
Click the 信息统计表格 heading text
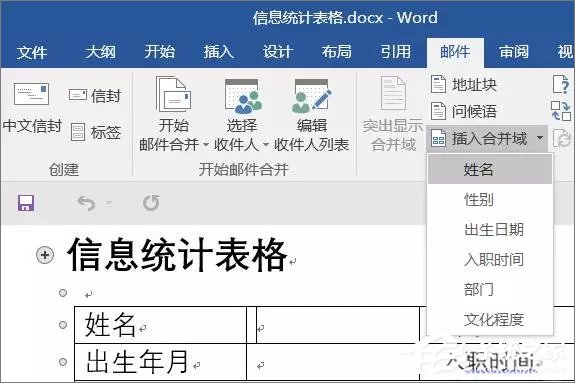[177, 255]
